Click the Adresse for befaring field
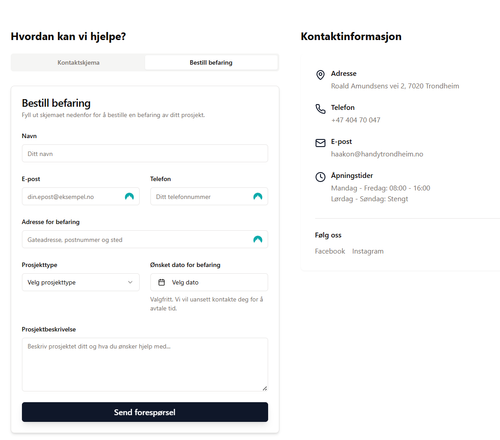 tap(145, 240)
